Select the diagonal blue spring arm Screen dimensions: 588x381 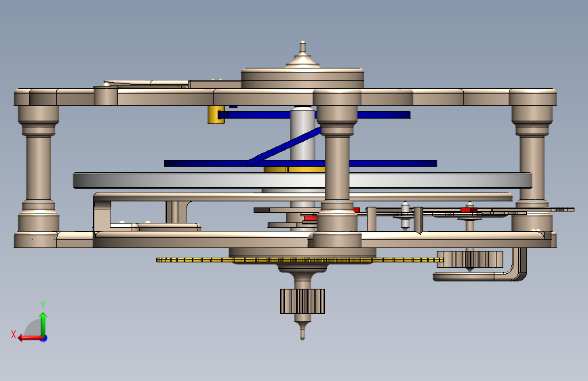point(284,146)
